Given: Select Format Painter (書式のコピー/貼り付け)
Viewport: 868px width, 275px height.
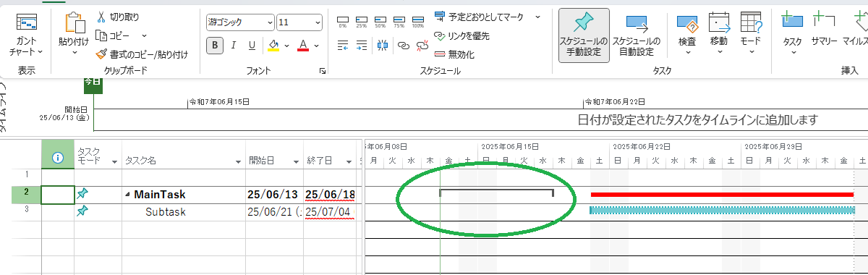Looking at the screenshot, I should tap(142, 54).
